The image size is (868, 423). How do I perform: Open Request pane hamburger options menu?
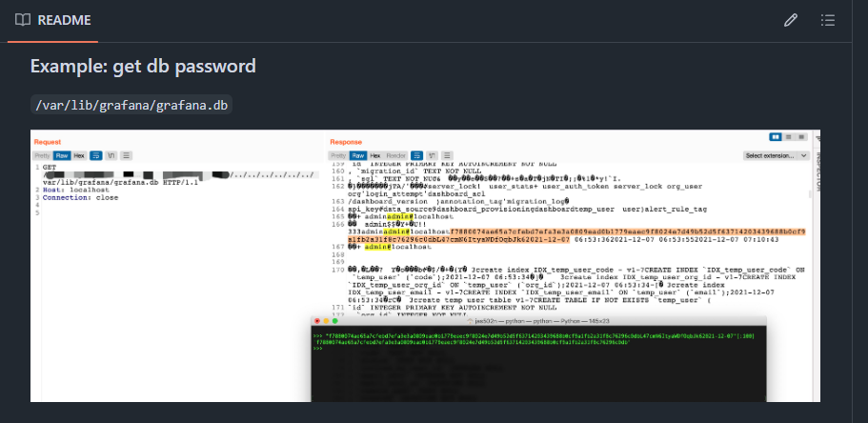tap(126, 156)
